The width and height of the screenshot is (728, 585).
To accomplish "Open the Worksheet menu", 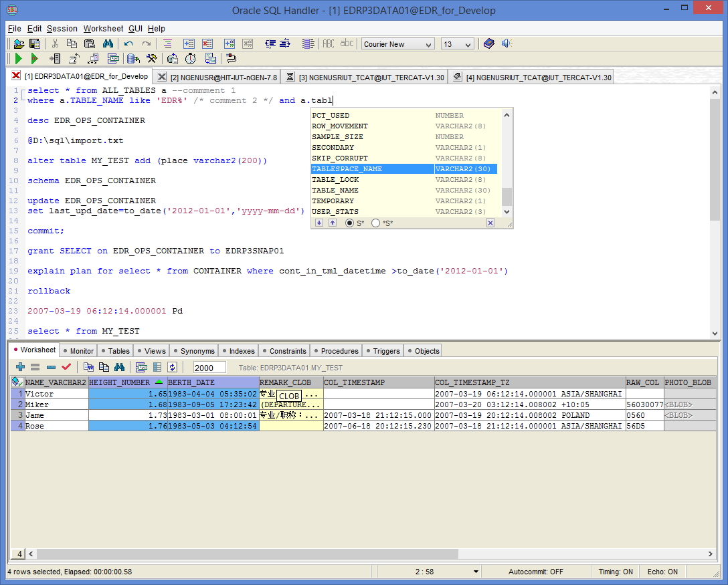I will point(103,29).
